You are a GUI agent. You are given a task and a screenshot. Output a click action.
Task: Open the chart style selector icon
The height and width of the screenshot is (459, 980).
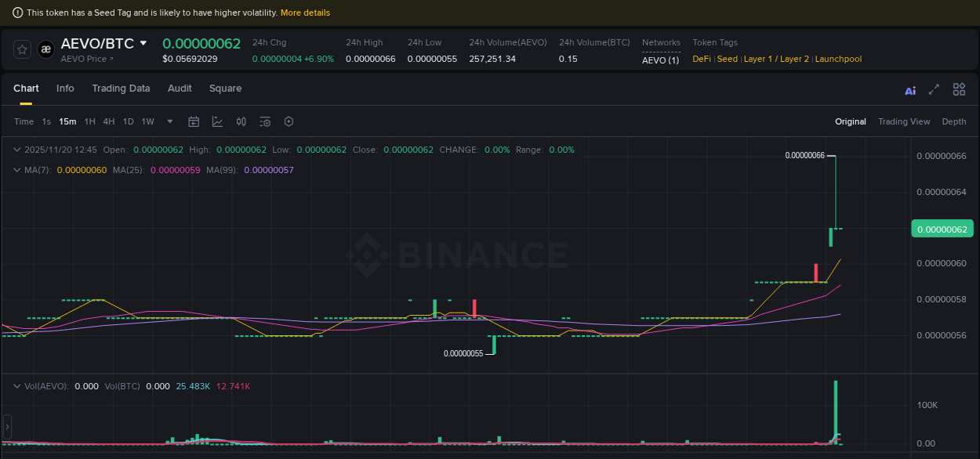click(x=217, y=121)
